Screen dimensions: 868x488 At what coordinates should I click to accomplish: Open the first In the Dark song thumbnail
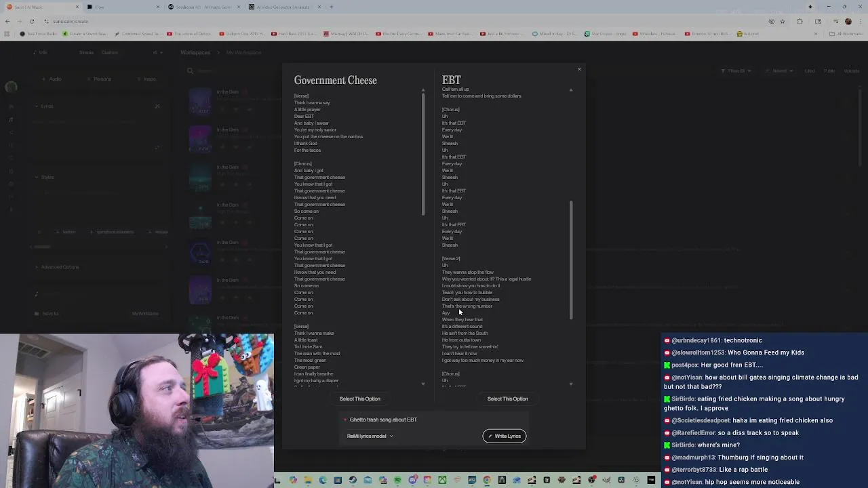[x=200, y=102]
